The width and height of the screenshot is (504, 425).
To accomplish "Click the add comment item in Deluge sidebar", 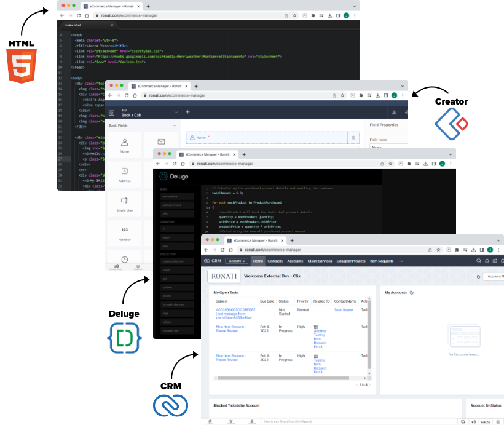I will click(178, 205).
